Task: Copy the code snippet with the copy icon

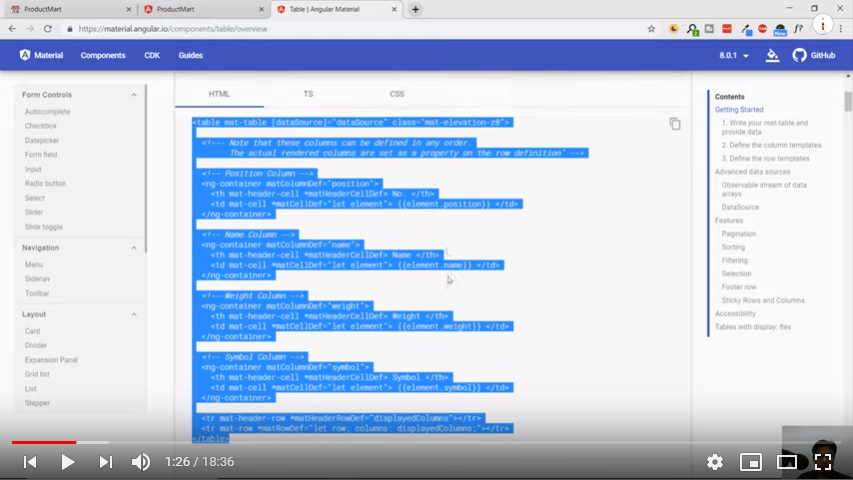Action: 675,124
